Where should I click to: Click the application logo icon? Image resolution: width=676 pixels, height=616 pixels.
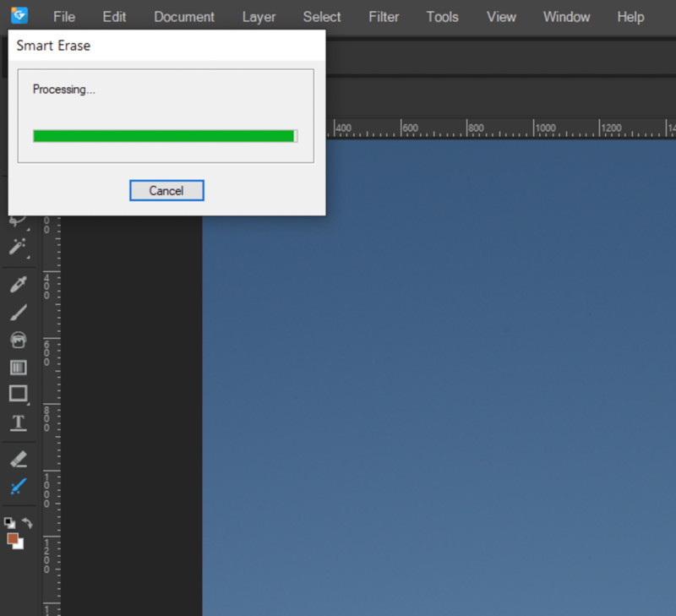19,15
